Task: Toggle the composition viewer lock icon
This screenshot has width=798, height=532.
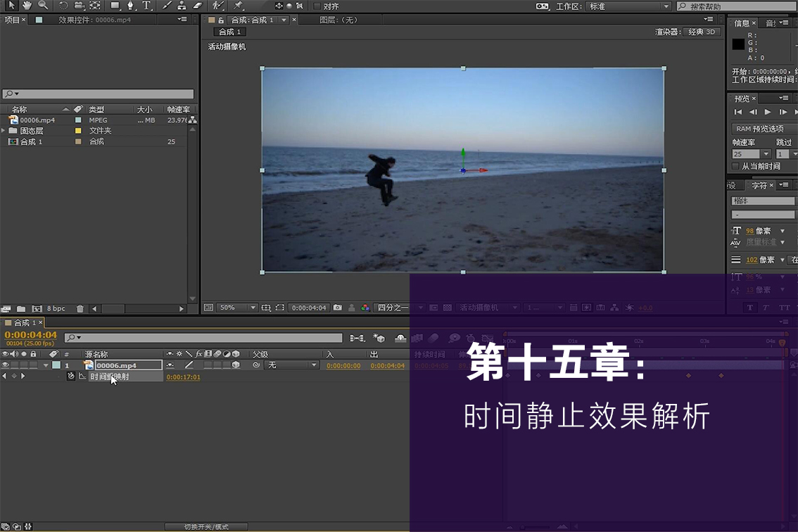Action: coord(221,20)
